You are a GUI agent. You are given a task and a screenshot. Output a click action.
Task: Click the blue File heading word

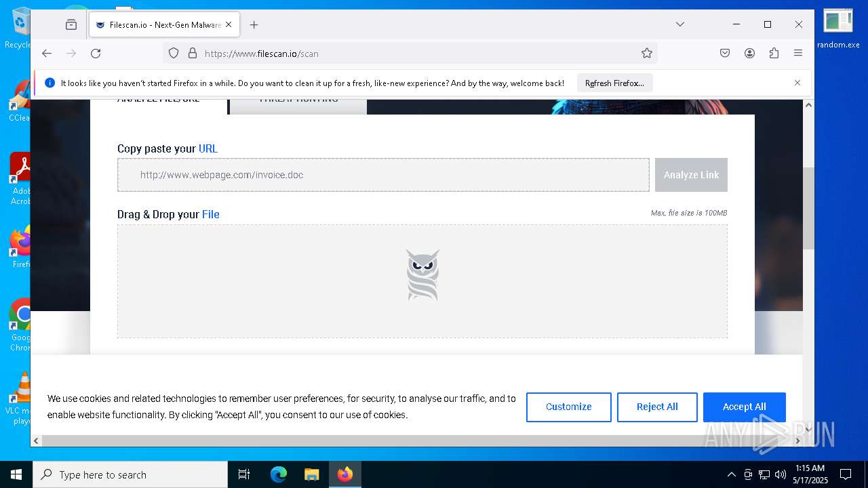[211, 214]
